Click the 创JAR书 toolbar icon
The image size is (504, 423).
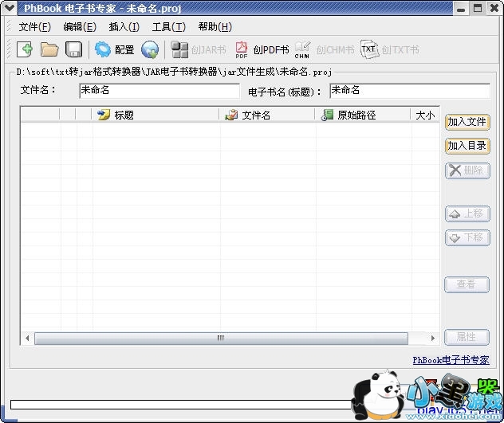click(199, 49)
